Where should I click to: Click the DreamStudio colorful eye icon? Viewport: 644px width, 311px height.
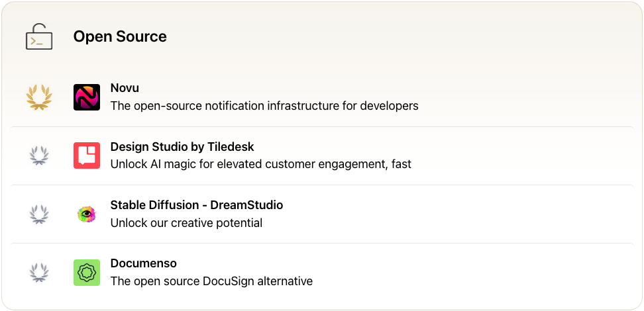(x=87, y=214)
